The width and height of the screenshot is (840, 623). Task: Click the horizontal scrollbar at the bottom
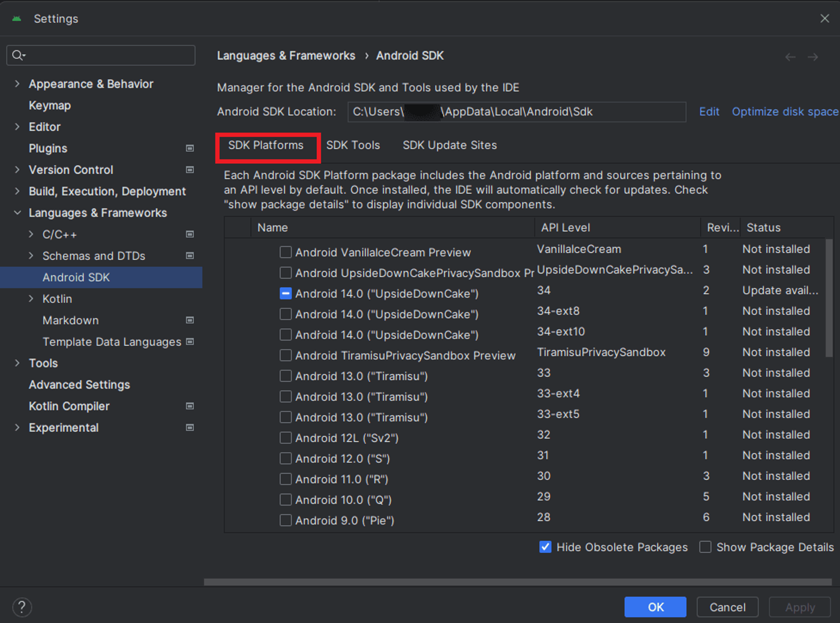point(517,582)
